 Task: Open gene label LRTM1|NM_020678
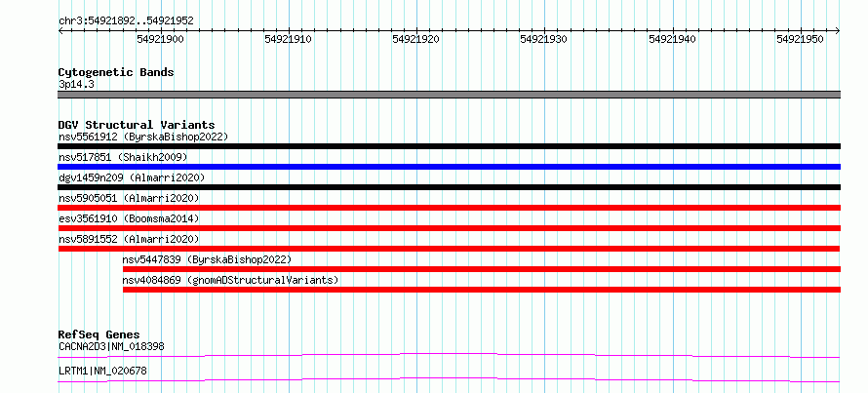pyautogui.click(x=102, y=372)
